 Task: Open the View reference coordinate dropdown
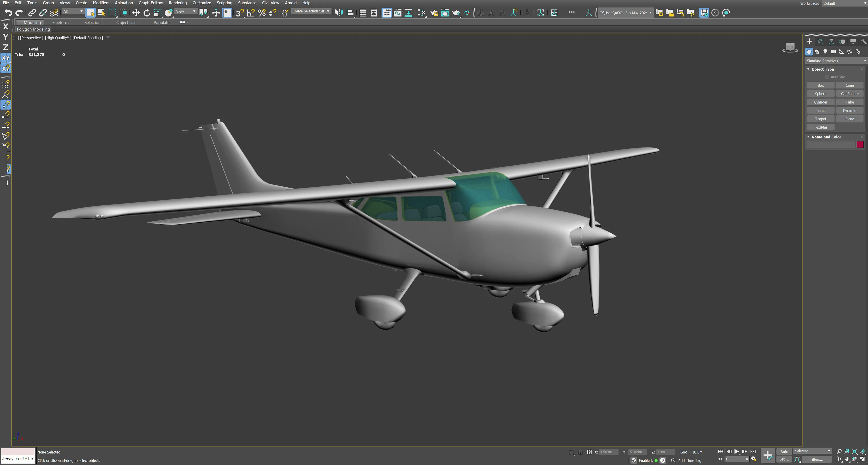click(186, 12)
